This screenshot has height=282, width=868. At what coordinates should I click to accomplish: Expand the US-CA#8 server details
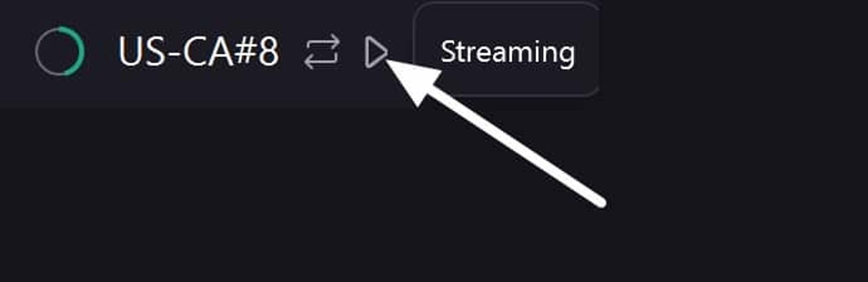(x=198, y=52)
